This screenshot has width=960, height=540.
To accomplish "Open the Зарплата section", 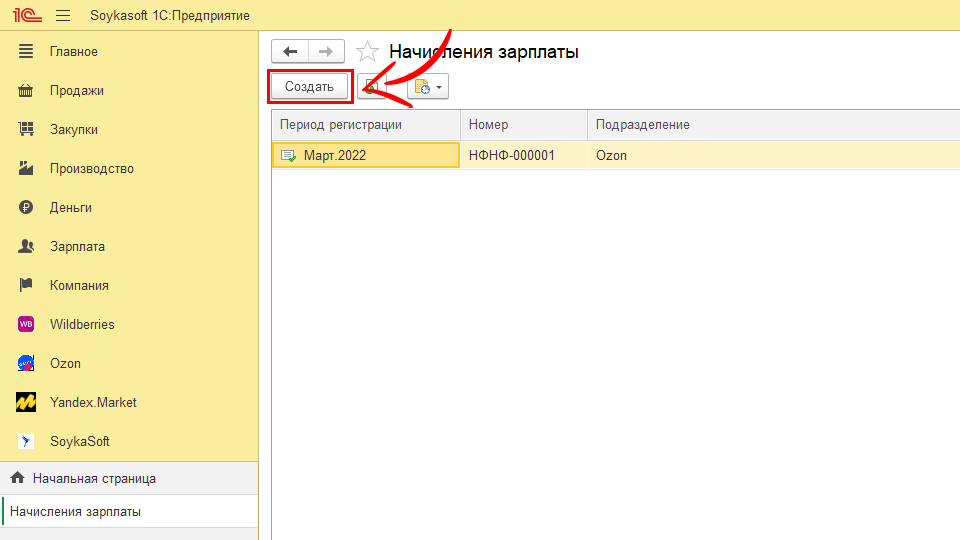I will [77, 247].
